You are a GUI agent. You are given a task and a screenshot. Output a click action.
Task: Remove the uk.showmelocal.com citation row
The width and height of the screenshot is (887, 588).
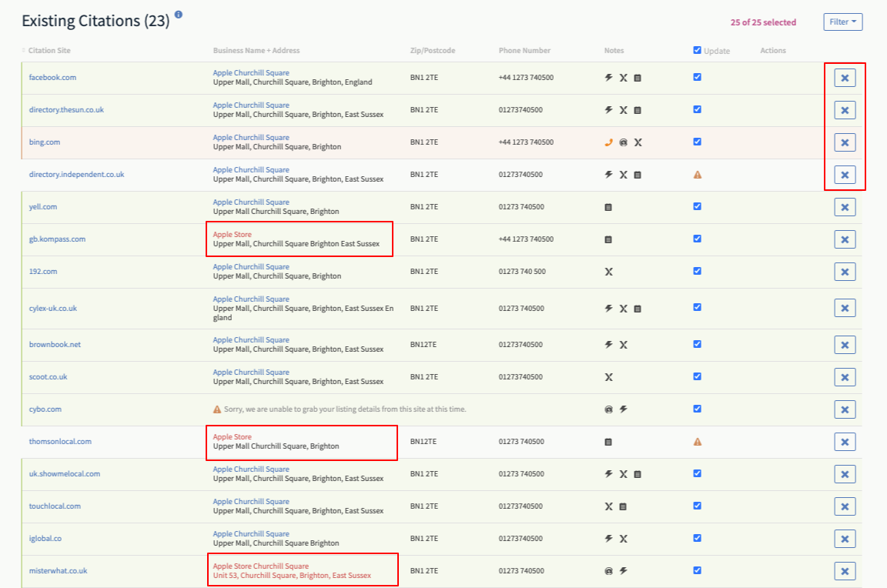[845, 474]
